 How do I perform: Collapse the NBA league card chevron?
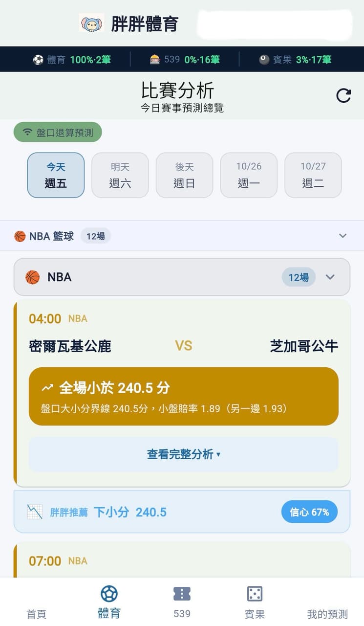330,277
